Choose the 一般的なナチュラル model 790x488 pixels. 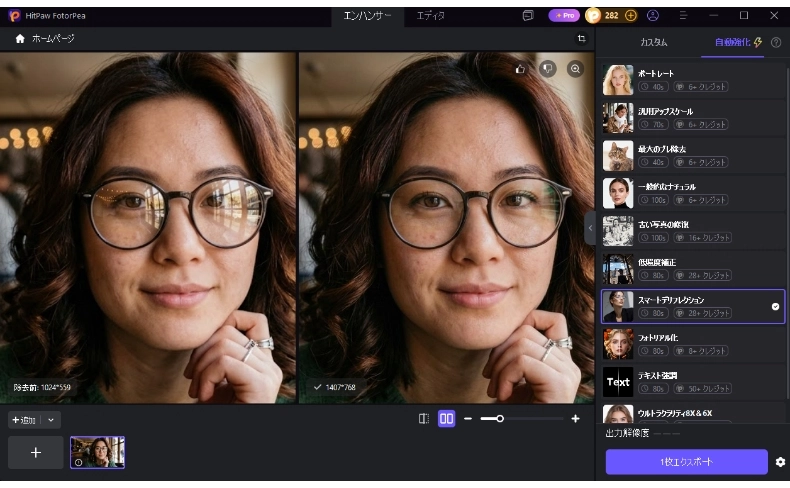693,193
